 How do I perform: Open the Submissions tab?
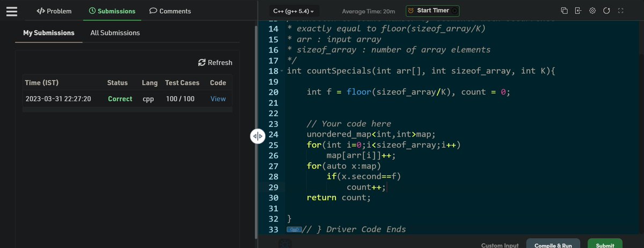(112, 11)
